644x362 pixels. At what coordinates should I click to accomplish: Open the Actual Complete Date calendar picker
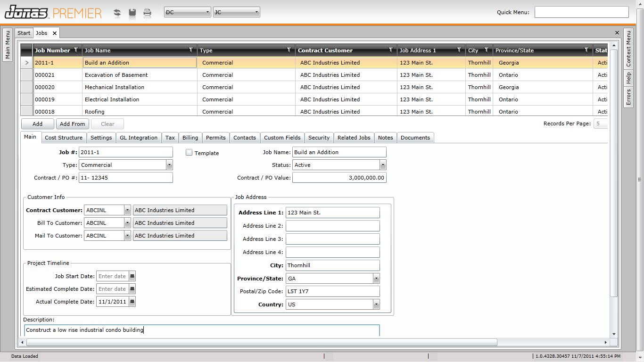point(132,302)
